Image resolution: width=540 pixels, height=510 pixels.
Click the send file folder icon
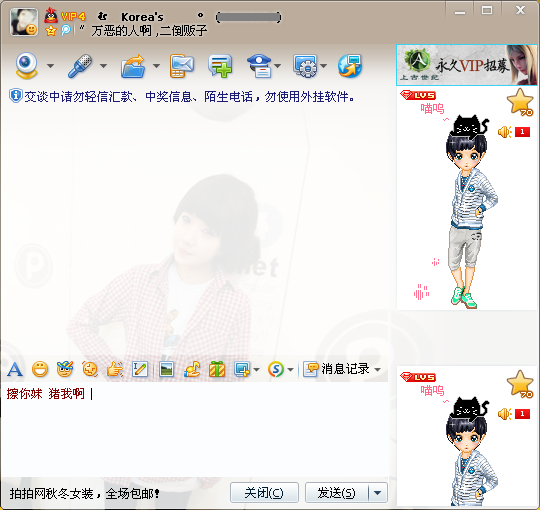133,66
